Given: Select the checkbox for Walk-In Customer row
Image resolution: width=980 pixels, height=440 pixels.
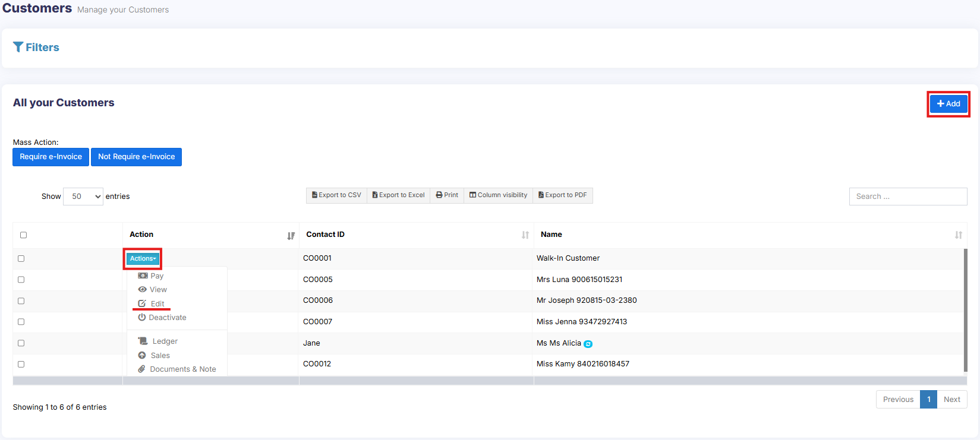Looking at the screenshot, I should click(x=21, y=259).
